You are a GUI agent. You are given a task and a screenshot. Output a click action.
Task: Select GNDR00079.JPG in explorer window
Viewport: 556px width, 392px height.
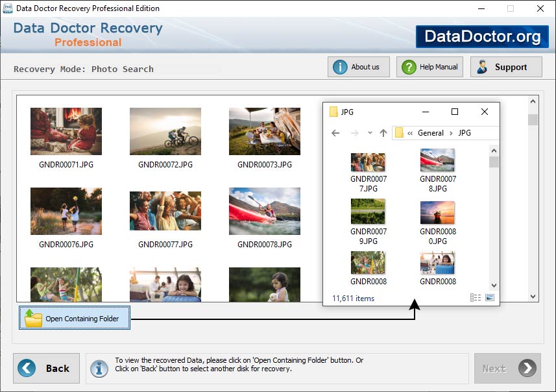[368, 222]
